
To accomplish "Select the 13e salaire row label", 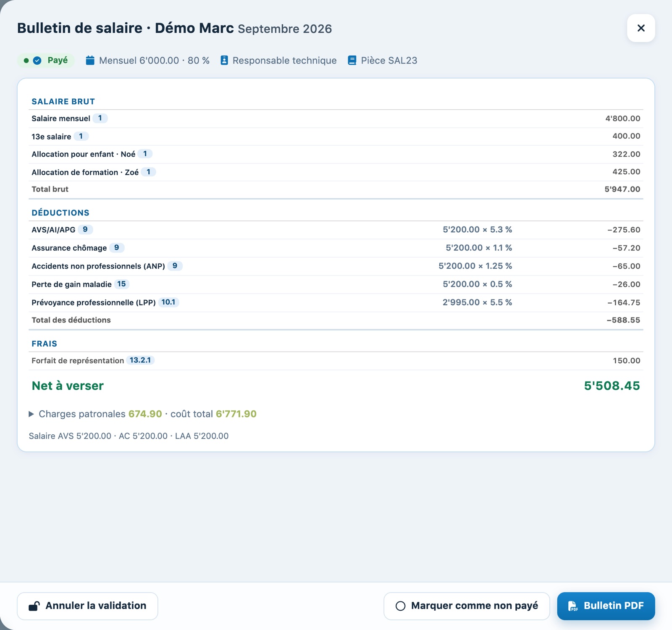I will click(x=51, y=136).
